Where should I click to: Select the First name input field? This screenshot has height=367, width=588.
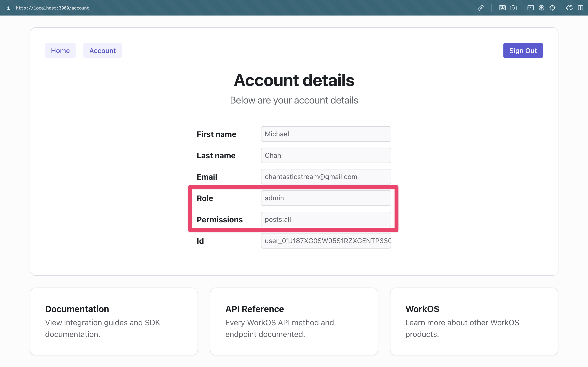pos(325,134)
